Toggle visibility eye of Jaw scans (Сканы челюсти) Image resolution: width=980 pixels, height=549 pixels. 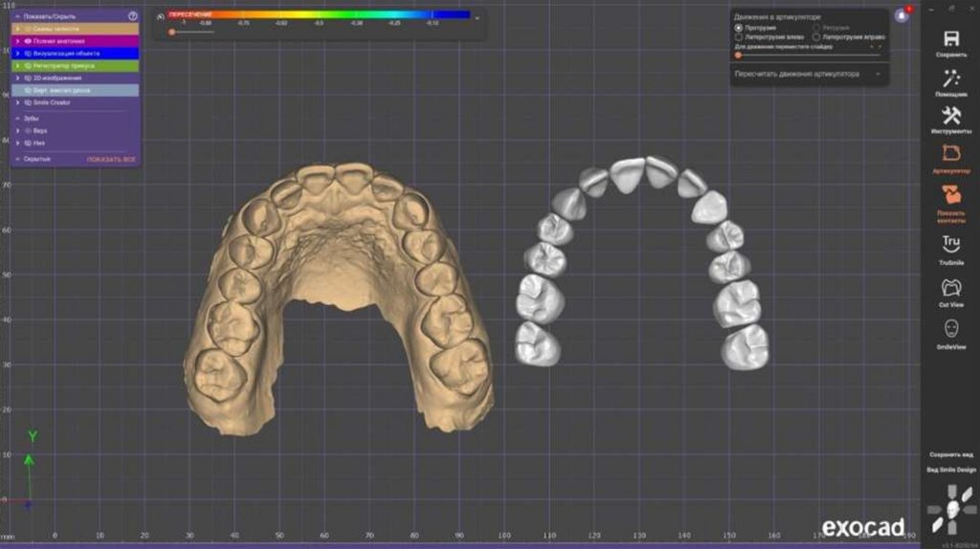coord(28,29)
